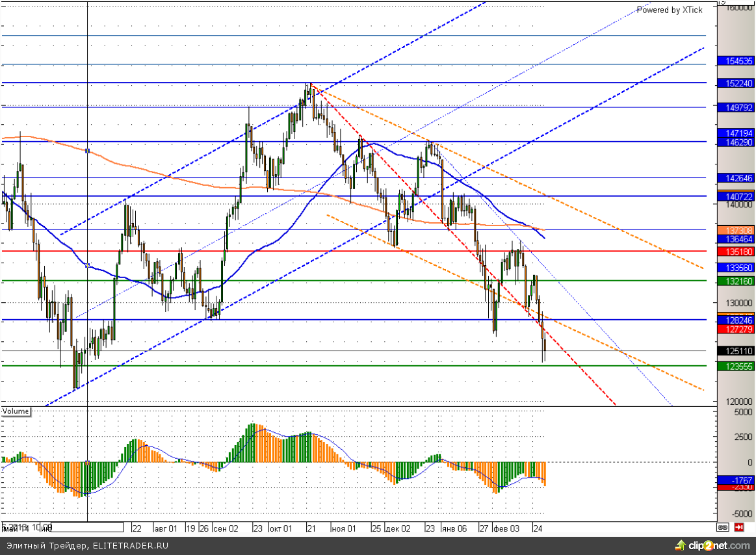Click the 140722 price level label
This screenshot has width=756, height=555.
736,196
